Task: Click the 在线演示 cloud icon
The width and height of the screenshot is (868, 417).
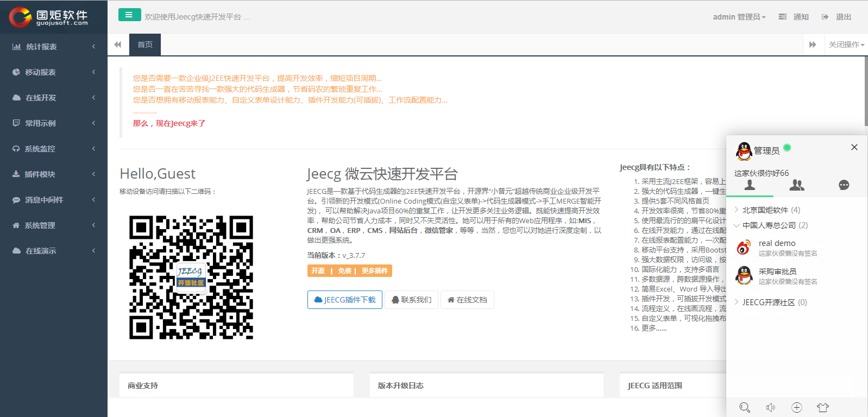Action: (x=17, y=251)
